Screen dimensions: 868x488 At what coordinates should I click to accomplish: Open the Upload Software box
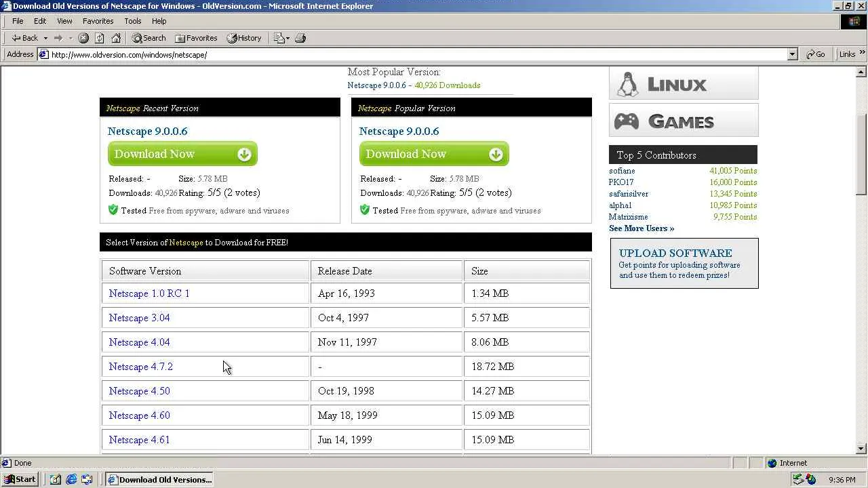coord(684,263)
